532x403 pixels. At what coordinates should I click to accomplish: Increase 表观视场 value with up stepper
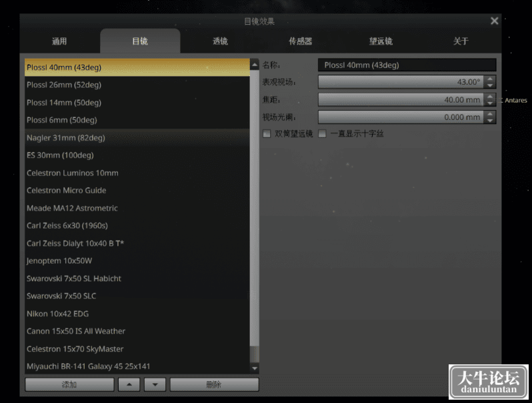coord(490,79)
